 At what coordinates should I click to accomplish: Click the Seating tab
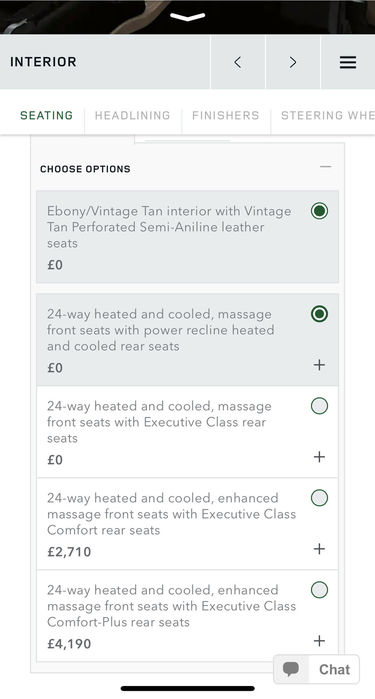[x=46, y=115]
